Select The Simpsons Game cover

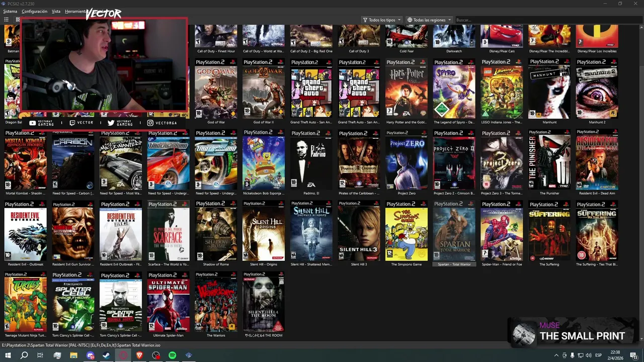pyautogui.click(x=406, y=231)
